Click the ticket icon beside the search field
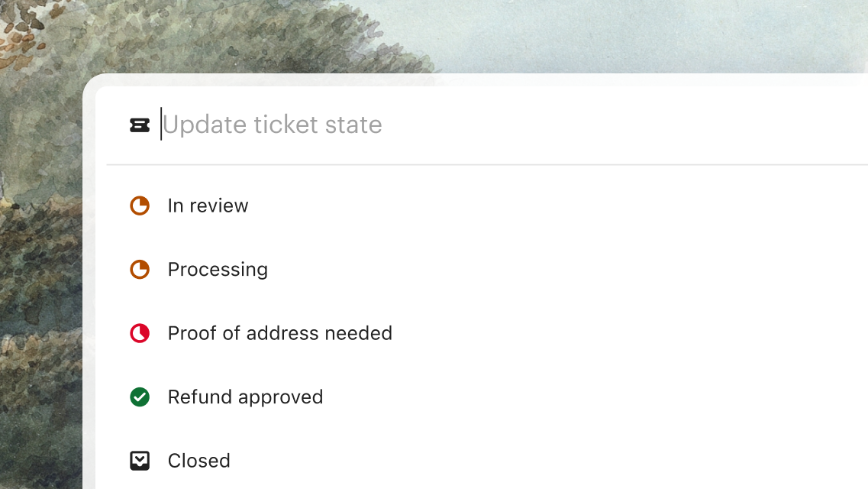Screen dimensions: 868x489 (x=140, y=125)
